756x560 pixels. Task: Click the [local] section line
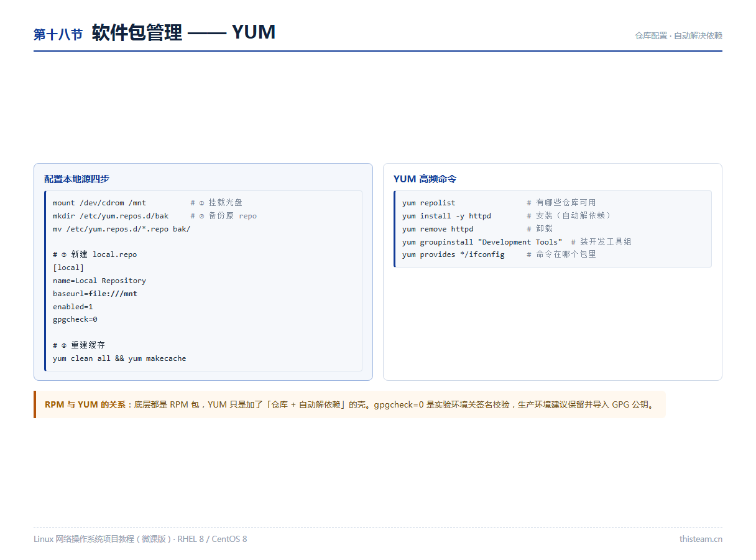[x=68, y=268]
